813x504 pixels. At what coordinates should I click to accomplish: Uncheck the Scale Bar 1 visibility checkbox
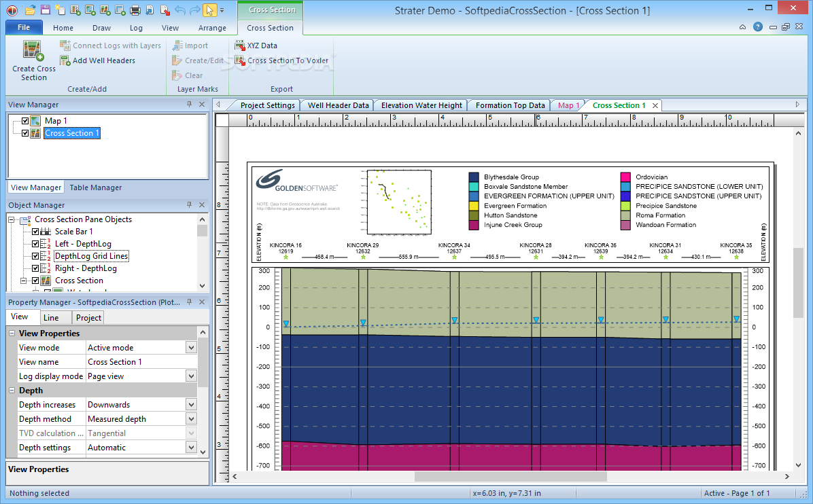coord(35,232)
